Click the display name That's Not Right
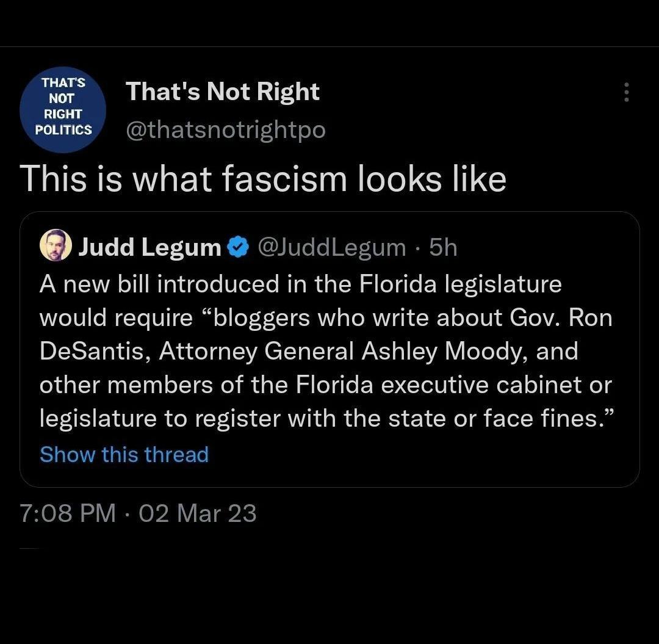 click(223, 91)
